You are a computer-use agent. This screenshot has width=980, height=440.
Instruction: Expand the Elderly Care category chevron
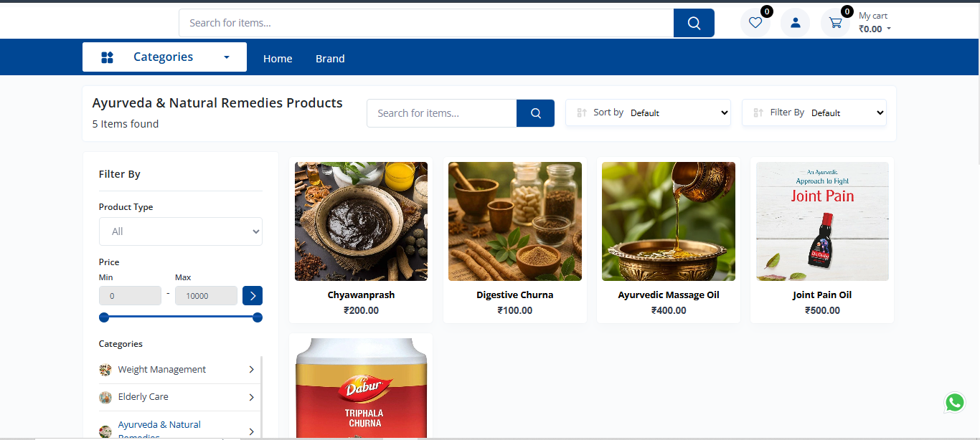click(x=251, y=397)
